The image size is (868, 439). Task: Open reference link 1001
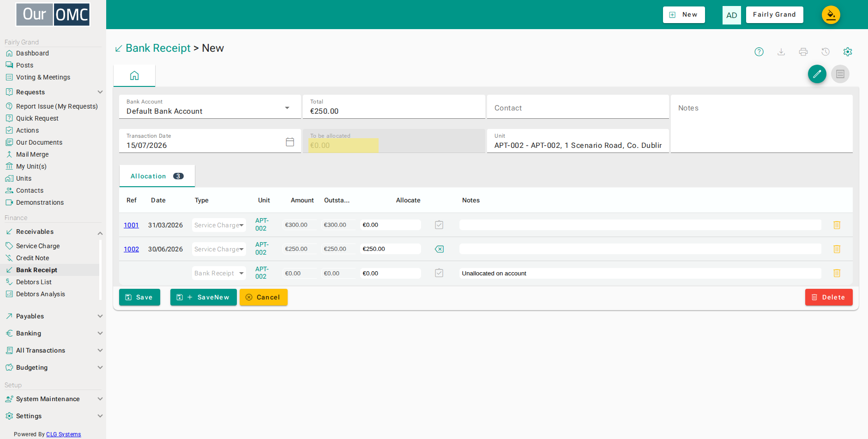(131, 225)
